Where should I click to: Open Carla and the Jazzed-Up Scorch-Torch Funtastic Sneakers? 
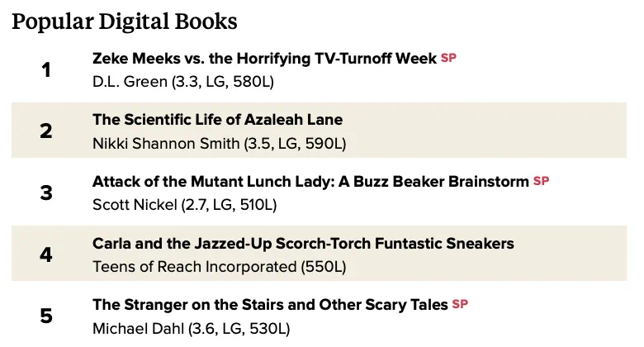pyautogui.click(x=303, y=244)
